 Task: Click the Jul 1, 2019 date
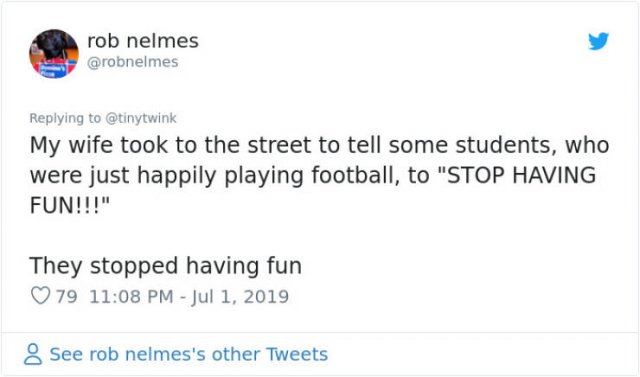tap(240, 296)
